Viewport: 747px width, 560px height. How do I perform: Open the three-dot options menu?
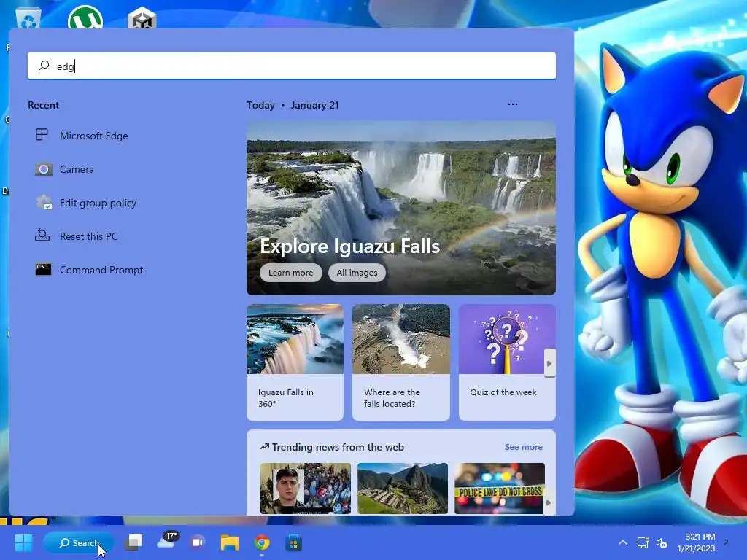tap(513, 104)
